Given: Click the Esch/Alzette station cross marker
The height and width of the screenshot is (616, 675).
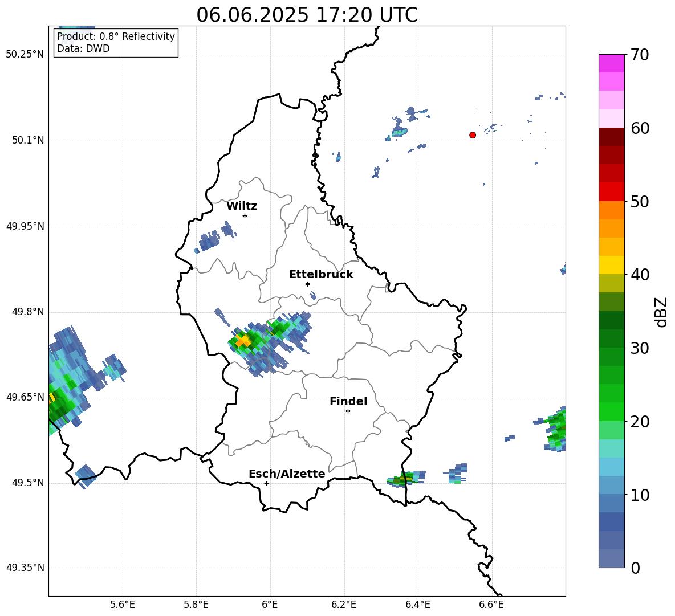Looking at the screenshot, I should click(x=266, y=483).
